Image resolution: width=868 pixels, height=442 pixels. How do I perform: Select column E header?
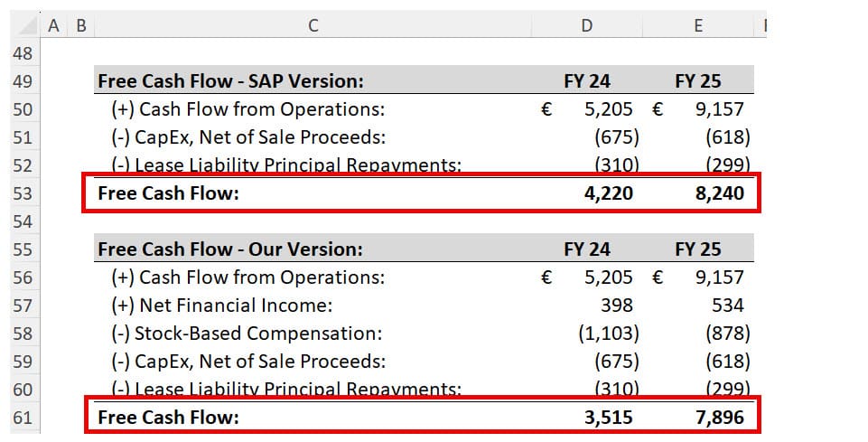(x=698, y=25)
